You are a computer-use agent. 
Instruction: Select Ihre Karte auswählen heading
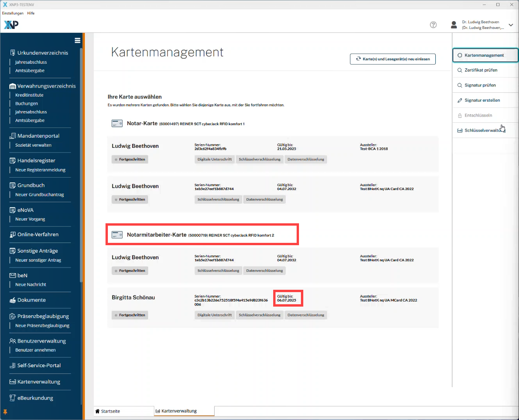(x=134, y=97)
